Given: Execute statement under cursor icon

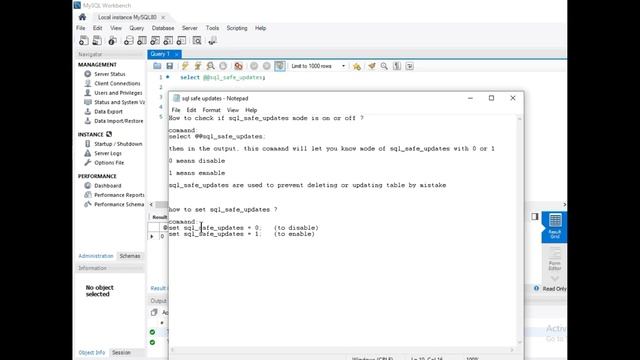Looking at the screenshot, I should click(198, 66).
